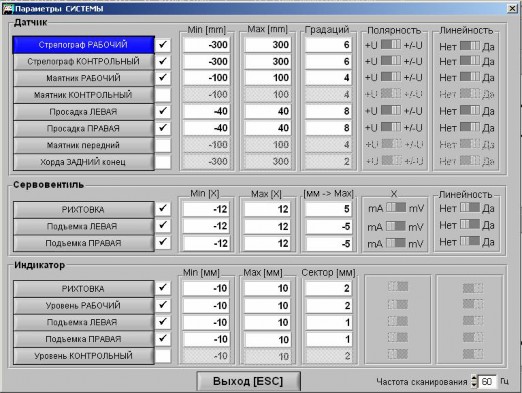522x393 pixels.
Task: Click the Индикатор Подъемка ЛЕВАЯ button
Action: 83,322
